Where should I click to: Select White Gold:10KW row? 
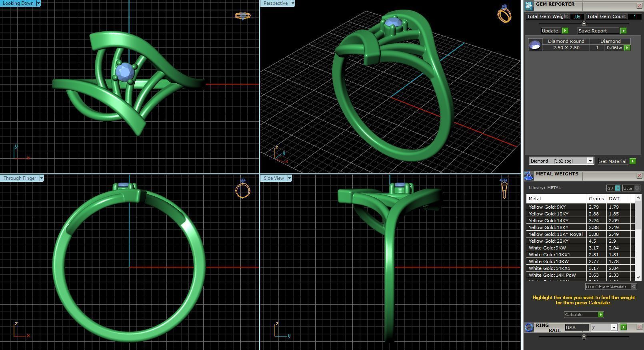(580, 261)
